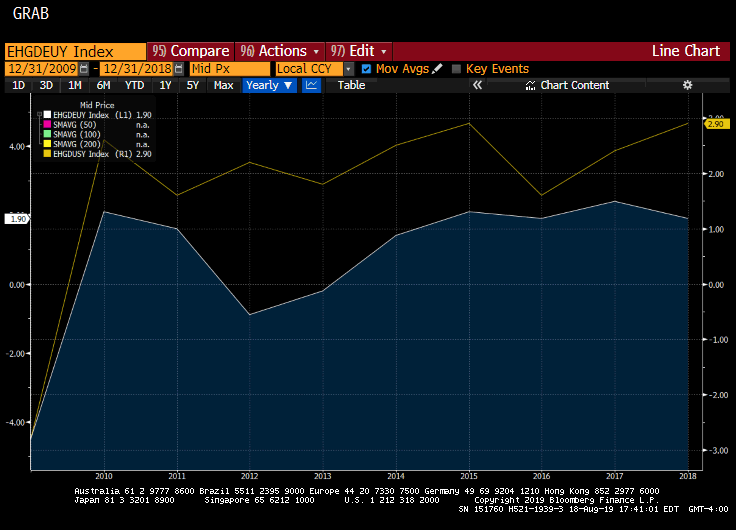Click the 2015 x-axis year label
Image resolution: width=736 pixels, height=530 pixels.
(x=468, y=476)
